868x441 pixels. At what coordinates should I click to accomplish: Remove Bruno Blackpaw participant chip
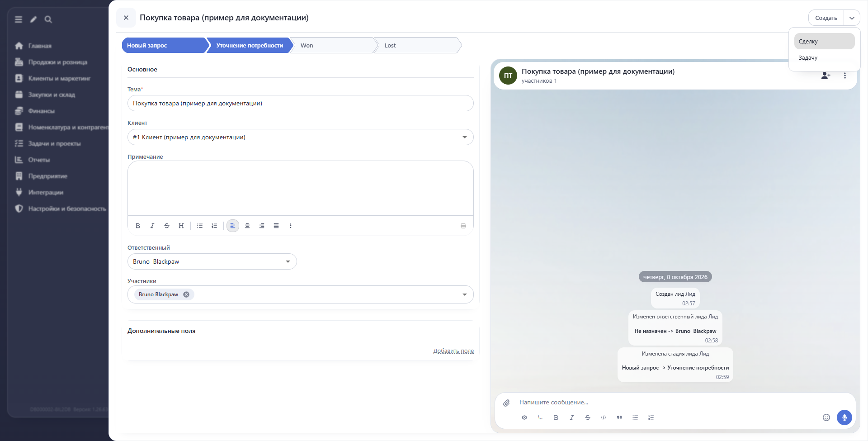[x=186, y=294]
